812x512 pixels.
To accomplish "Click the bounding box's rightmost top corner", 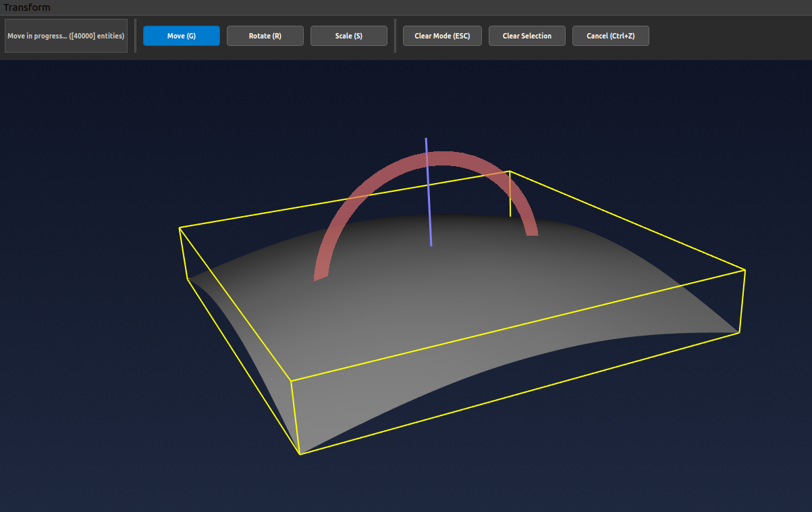I will pos(745,270).
